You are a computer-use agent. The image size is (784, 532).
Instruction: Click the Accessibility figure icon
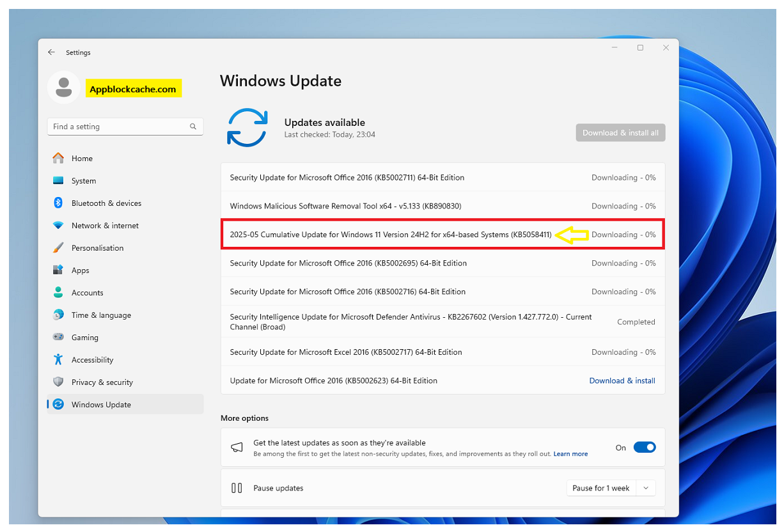click(x=58, y=359)
